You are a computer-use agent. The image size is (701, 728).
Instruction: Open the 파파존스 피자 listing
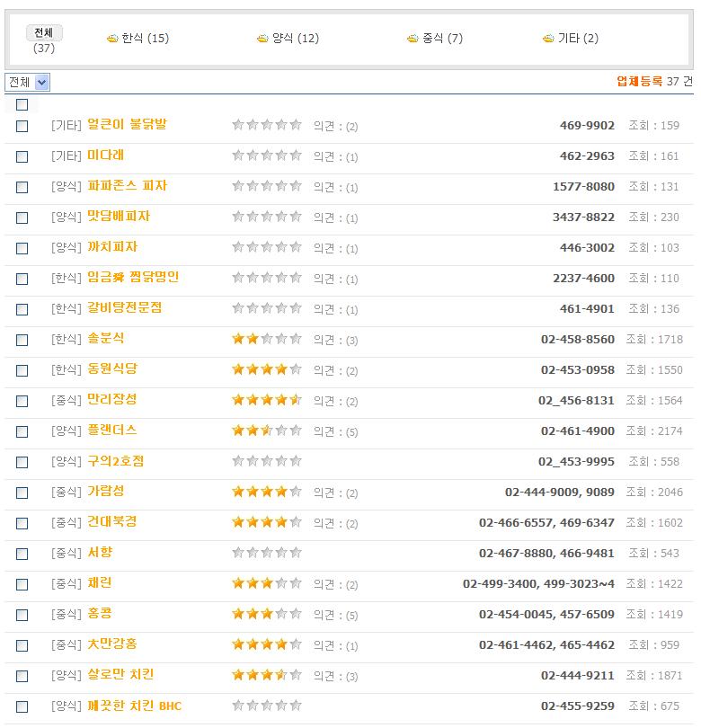point(128,186)
